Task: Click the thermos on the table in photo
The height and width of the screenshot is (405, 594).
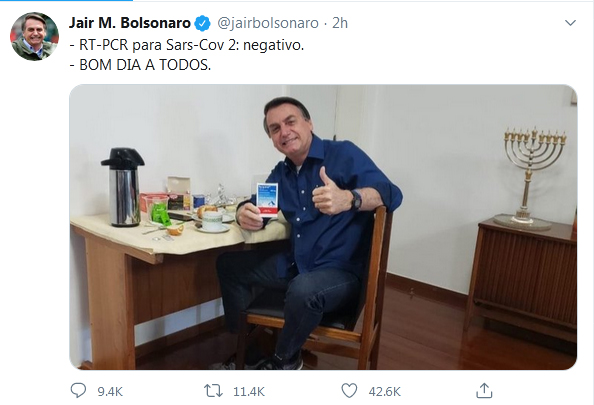Action: (x=123, y=187)
